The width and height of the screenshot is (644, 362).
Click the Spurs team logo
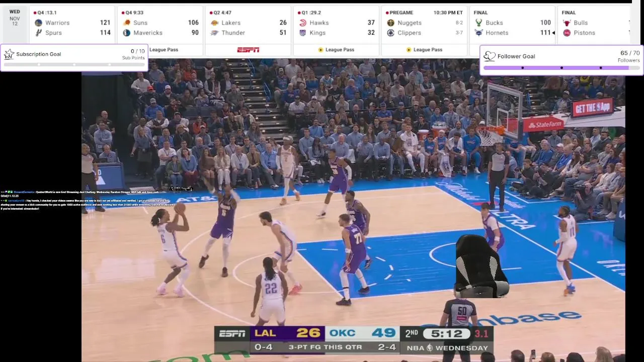(x=39, y=33)
